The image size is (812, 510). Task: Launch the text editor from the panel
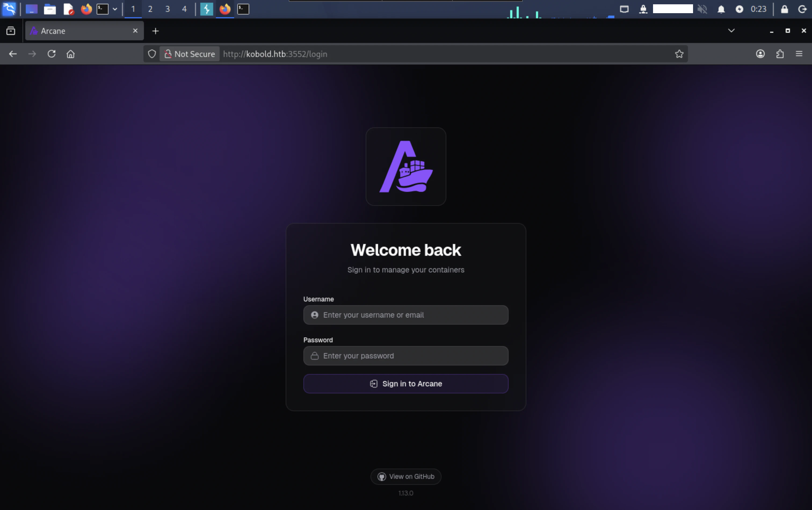[x=68, y=9]
